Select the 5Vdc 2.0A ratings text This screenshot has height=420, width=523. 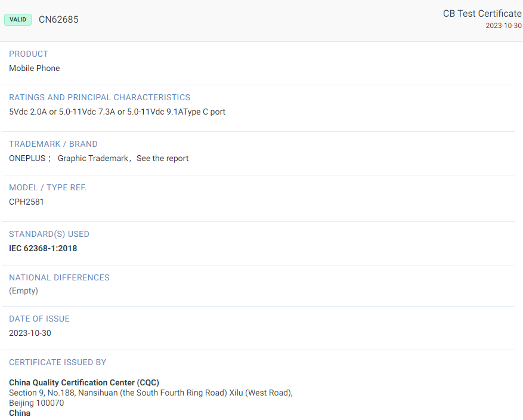(117, 112)
